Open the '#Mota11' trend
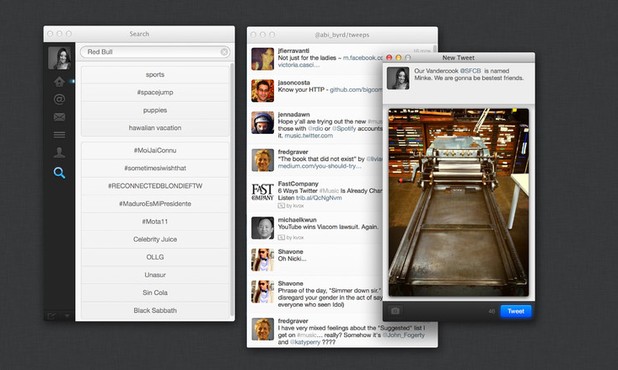Image resolution: width=618 pixels, height=370 pixels. tap(155, 221)
